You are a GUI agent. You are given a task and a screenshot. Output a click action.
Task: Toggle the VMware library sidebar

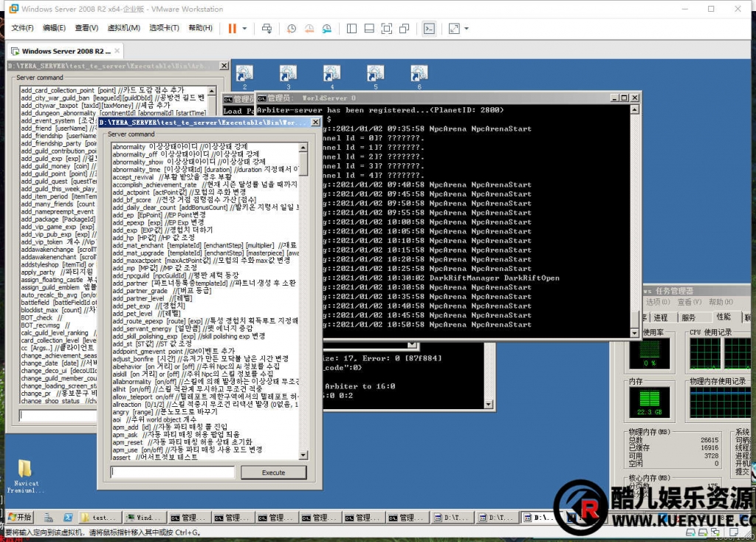pos(351,29)
